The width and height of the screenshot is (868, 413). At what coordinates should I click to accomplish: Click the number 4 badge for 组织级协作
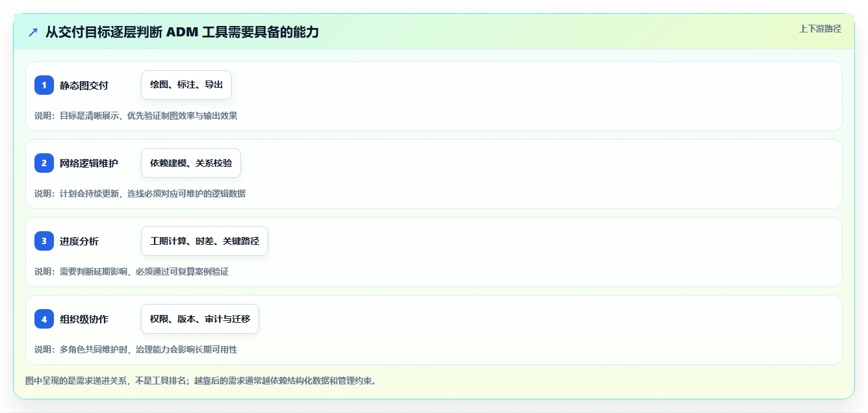(x=44, y=319)
